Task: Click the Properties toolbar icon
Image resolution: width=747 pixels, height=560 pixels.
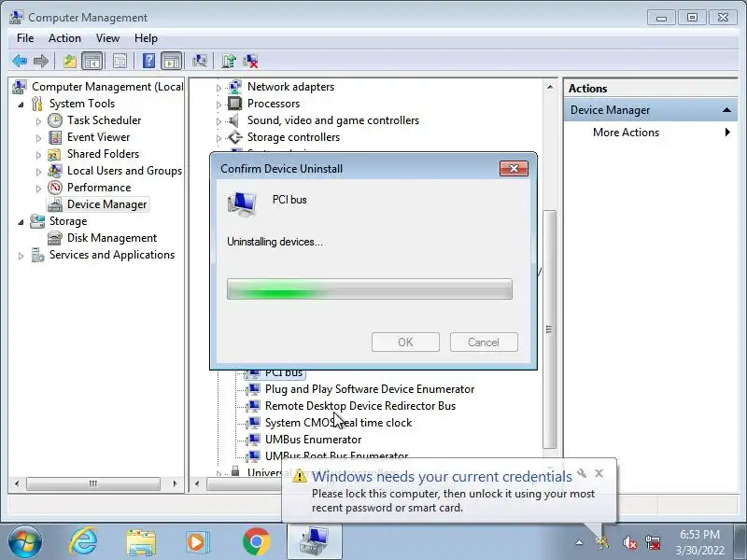Action: 120,61
